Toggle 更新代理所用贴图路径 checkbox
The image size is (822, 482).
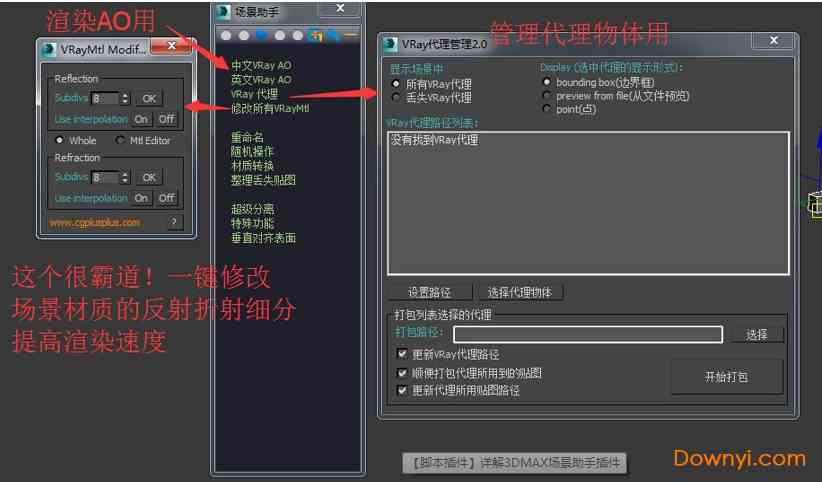click(x=402, y=390)
